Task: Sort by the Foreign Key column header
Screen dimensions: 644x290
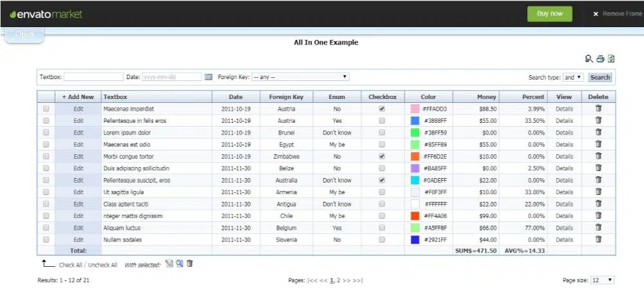Action: (286, 97)
